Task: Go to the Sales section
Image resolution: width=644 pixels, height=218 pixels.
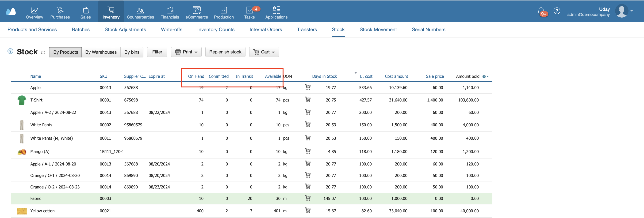Action: point(85,13)
